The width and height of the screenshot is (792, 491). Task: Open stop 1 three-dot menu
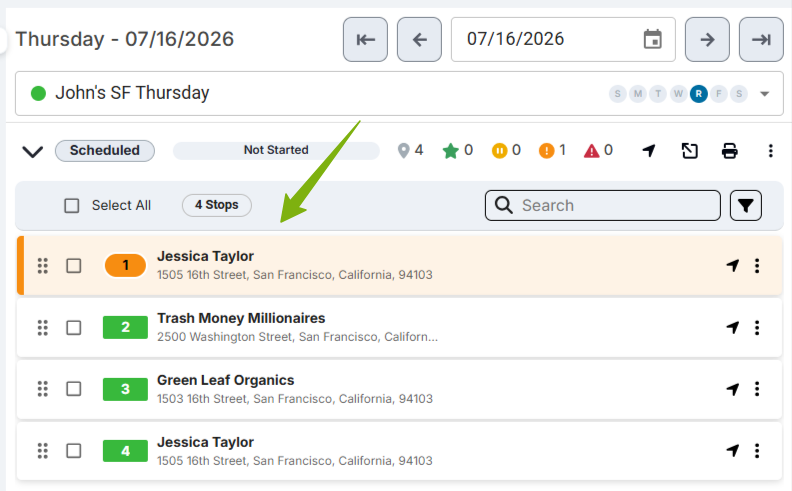tap(757, 266)
